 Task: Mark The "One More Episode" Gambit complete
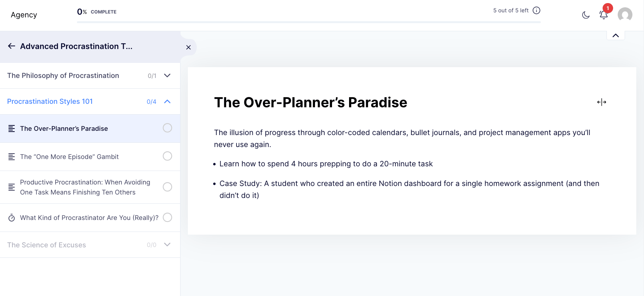tap(167, 156)
